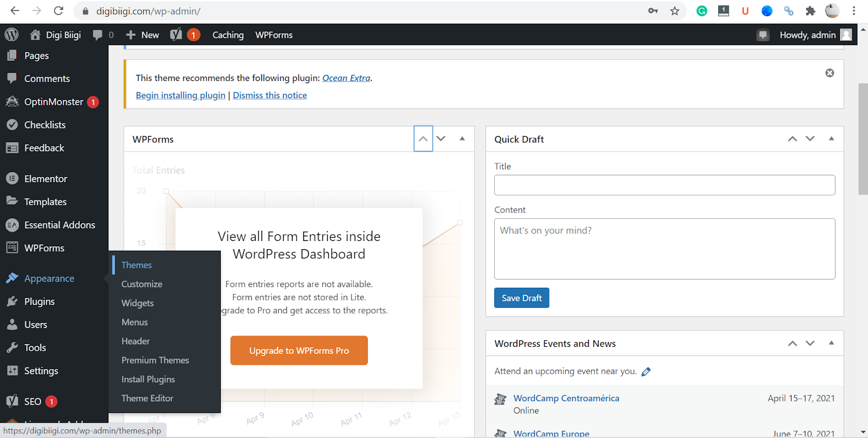Image resolution: width=868 pixels, height=438 pixels.
Task: Select Themes in Appearance submenu
Action: pyautogui.click(x=137, y=265)
